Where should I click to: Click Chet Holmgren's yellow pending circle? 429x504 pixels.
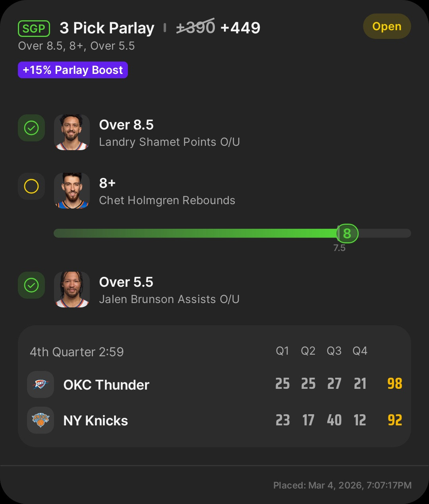click(x=31, y=186)
